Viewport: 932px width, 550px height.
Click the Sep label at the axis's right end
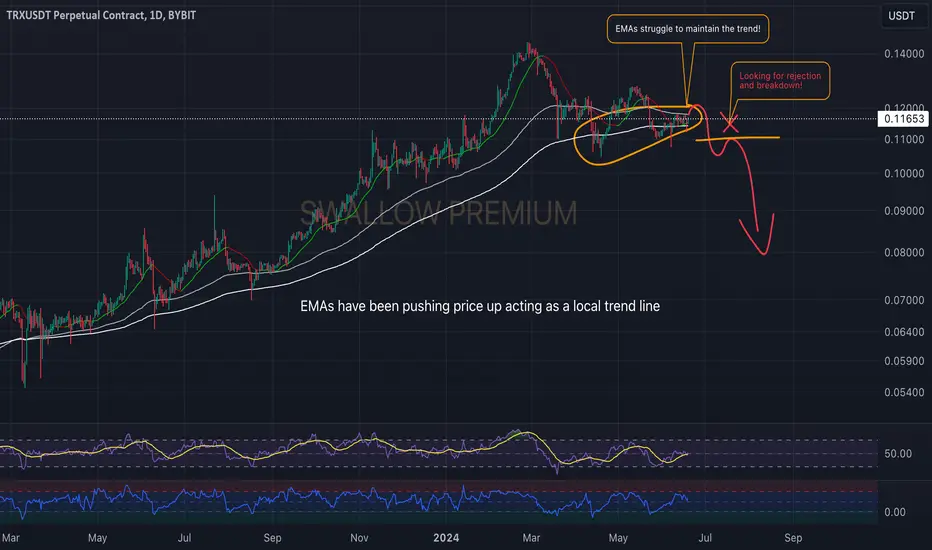click(x=793, y=538)
